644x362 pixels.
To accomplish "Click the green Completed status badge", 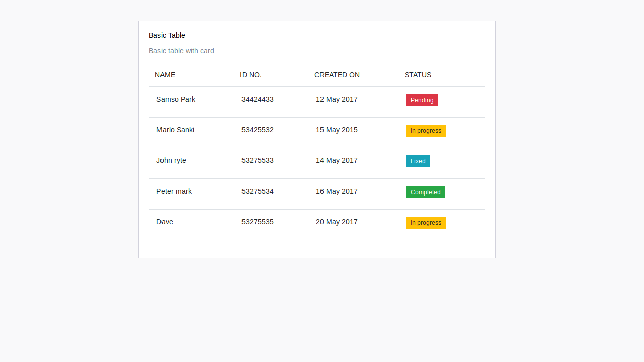I will 425,192.
